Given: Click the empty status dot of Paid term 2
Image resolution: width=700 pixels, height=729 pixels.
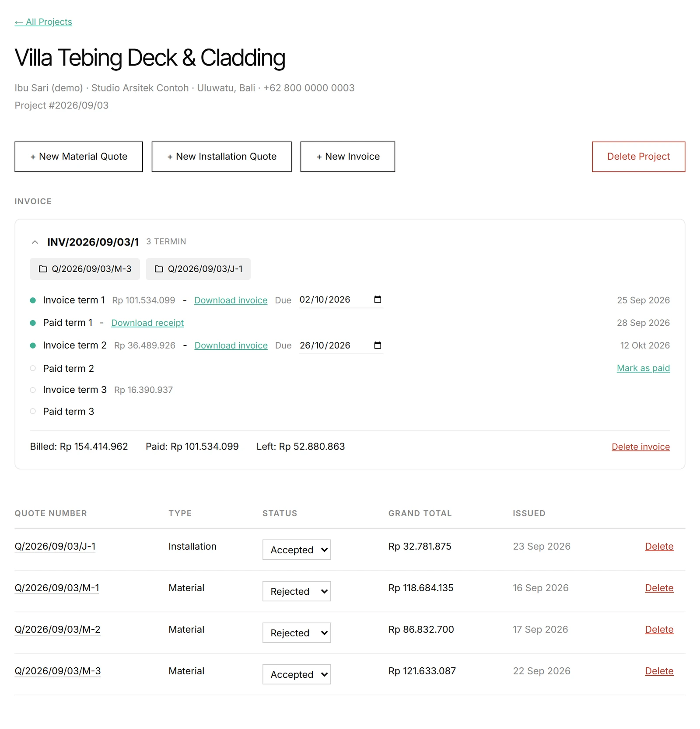Looking at the screenshot, I should coord(33,368).
